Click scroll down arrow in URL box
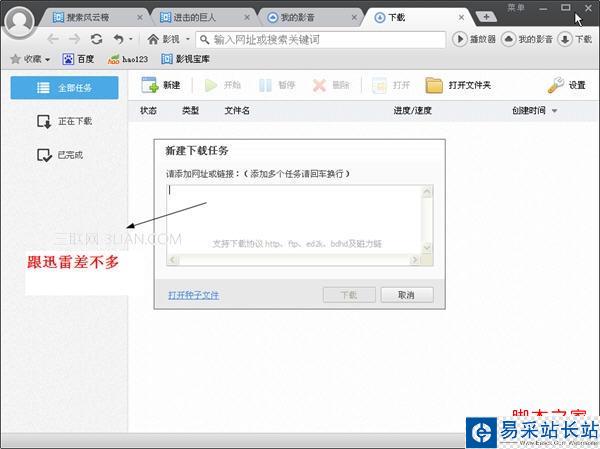 click(x=427, y=248)
